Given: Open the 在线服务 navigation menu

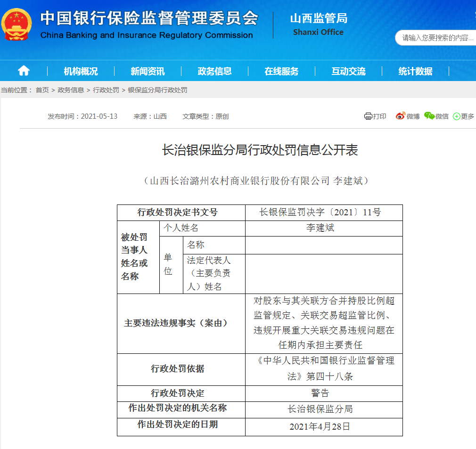Looking at the screenshot, I should pos(282,71).
